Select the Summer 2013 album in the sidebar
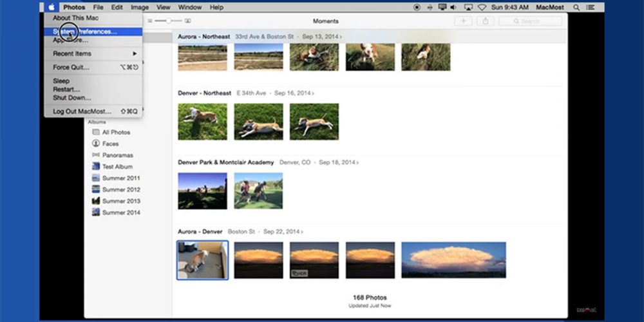The image size is (644, 322). 120,201
